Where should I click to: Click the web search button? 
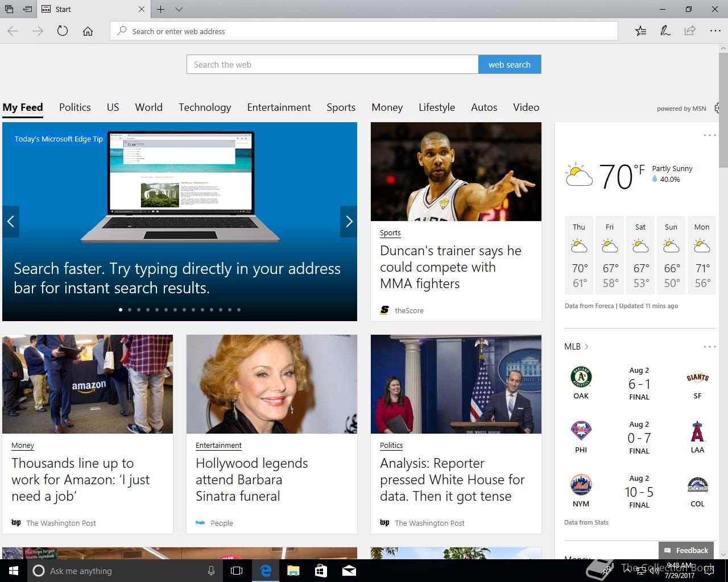click(510, 64)
